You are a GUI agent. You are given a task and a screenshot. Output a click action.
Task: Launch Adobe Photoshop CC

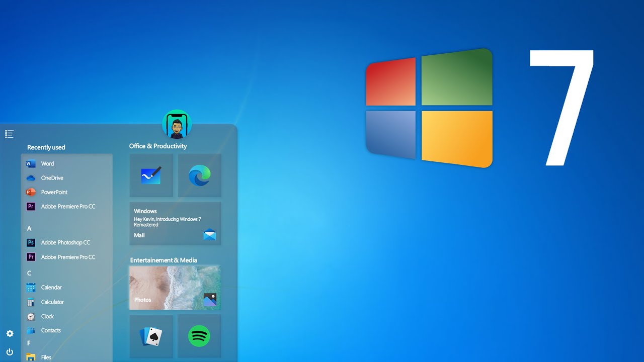66,242
